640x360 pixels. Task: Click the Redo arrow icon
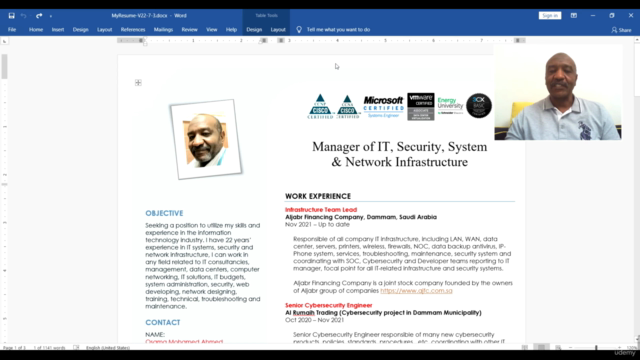coord(39,16)
